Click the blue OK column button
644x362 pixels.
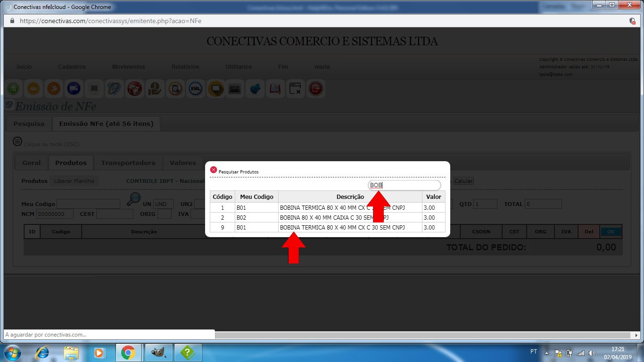point(611,231)
